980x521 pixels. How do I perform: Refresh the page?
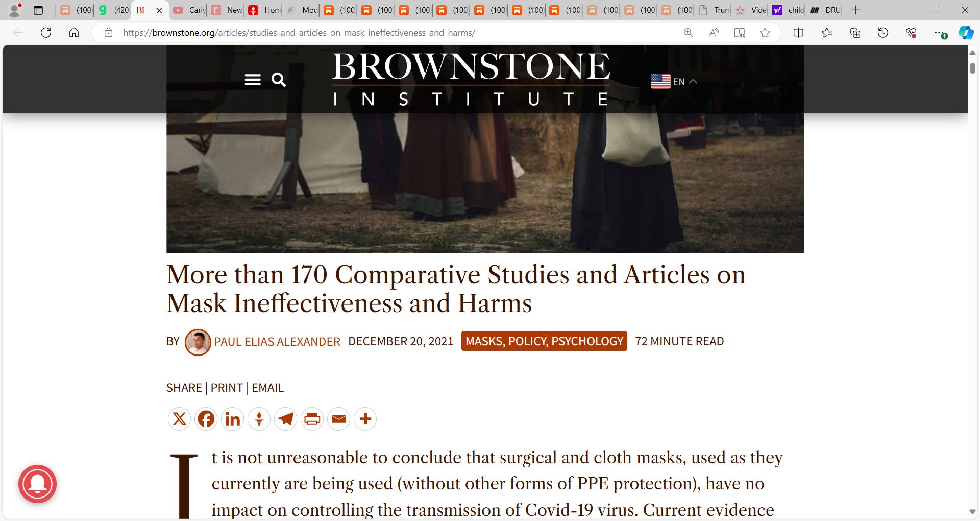coord(46,33)
